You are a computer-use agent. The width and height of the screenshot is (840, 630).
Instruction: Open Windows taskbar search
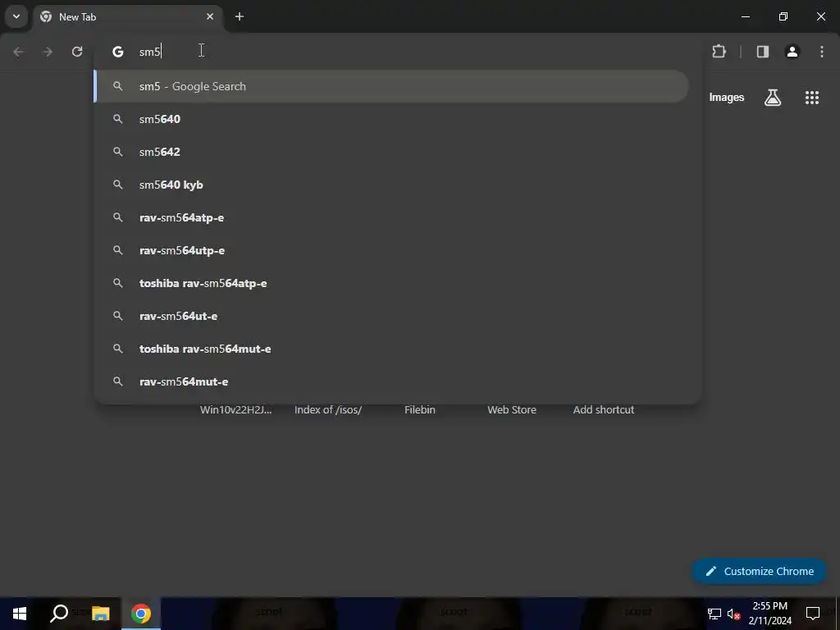(59, 614)
